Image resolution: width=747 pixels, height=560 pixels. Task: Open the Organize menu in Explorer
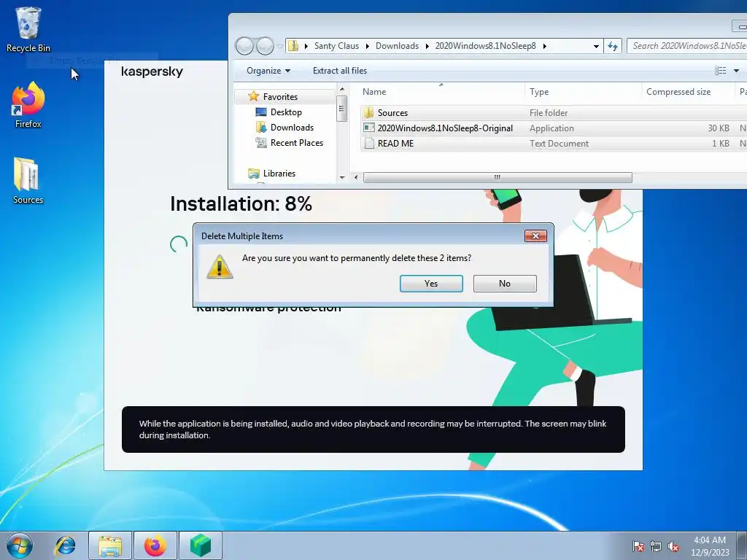(x=268, y=71)
